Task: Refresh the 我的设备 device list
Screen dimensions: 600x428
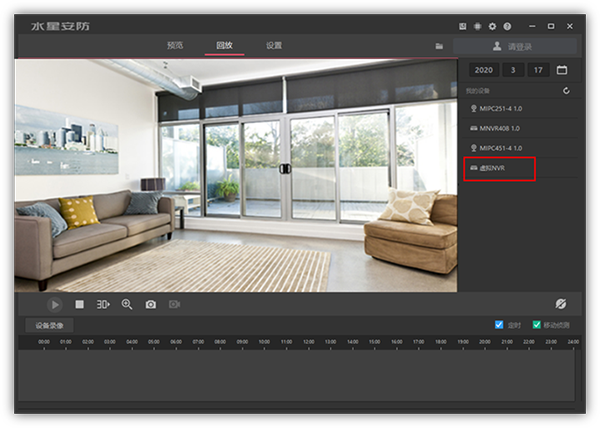Action: (567, 91)
